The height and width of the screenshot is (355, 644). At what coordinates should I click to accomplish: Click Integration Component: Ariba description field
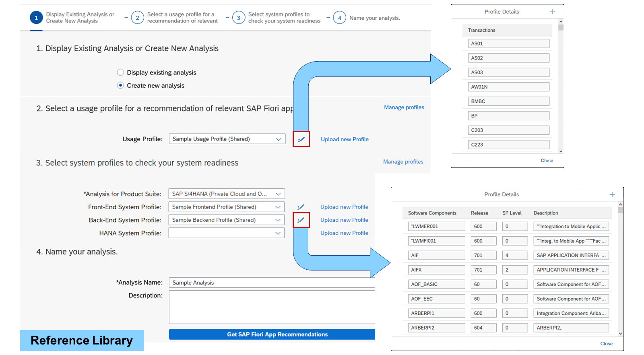click(x=571, y=313)
